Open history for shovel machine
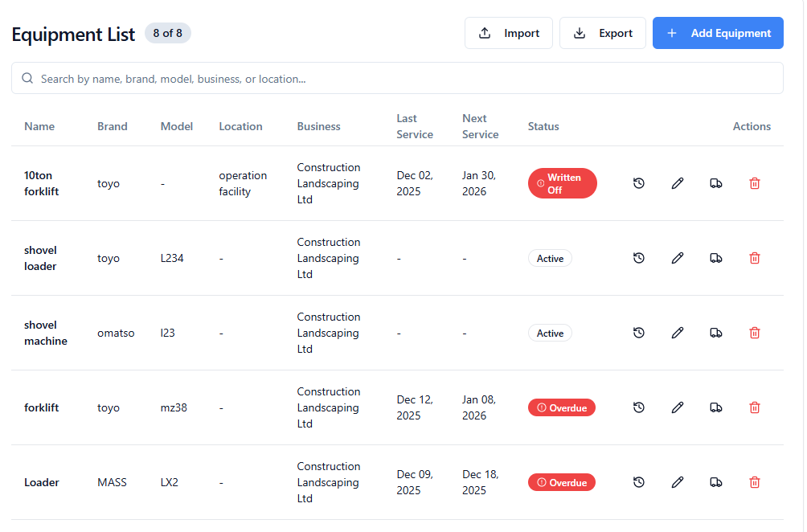The height and width of the screenshot is (532, 807). (x=638, y=333)
